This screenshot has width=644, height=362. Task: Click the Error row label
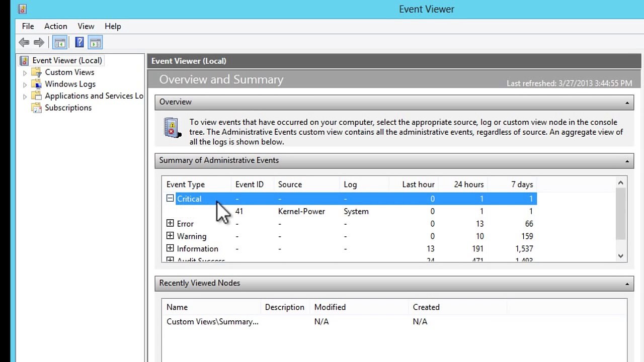tap(185, 224)
